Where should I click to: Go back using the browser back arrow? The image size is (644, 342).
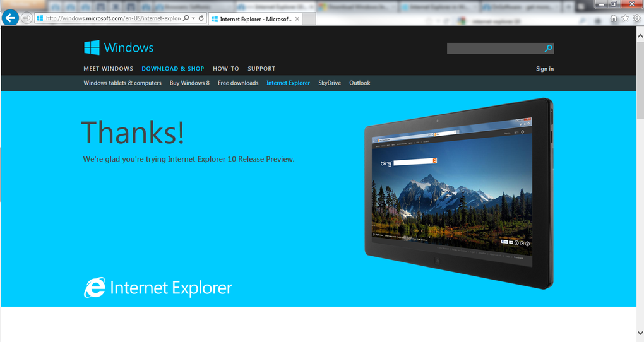pyautogui.click(x=10, y=18)
